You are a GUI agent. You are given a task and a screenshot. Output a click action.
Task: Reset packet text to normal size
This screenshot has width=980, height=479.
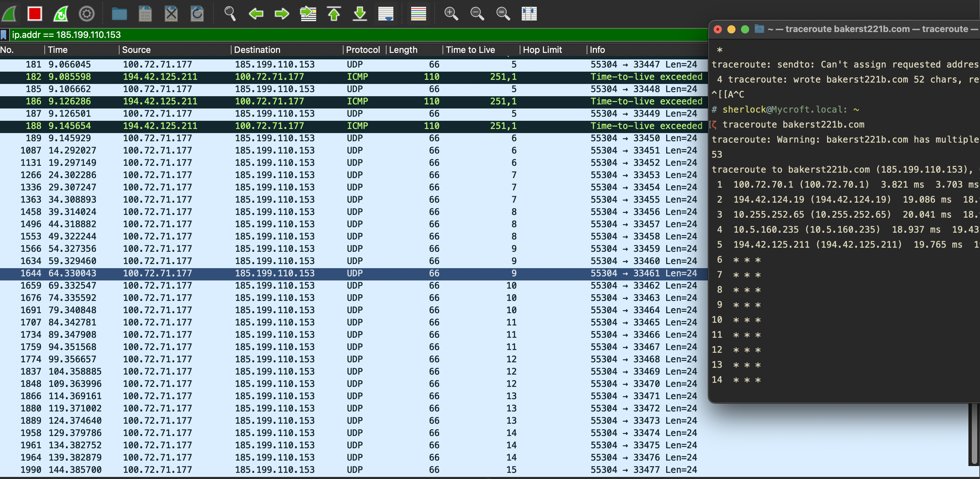coord(503,14)
